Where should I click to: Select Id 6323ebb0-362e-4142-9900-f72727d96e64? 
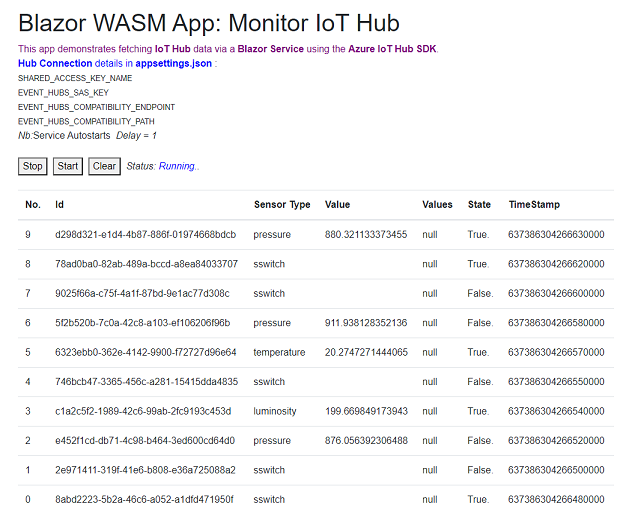click(145, 352)
